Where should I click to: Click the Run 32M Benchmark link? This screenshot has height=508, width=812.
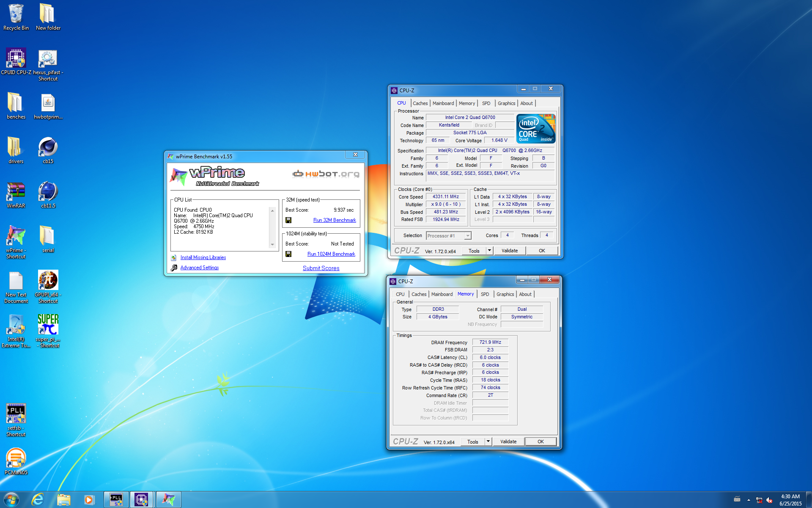click(335, 220)
